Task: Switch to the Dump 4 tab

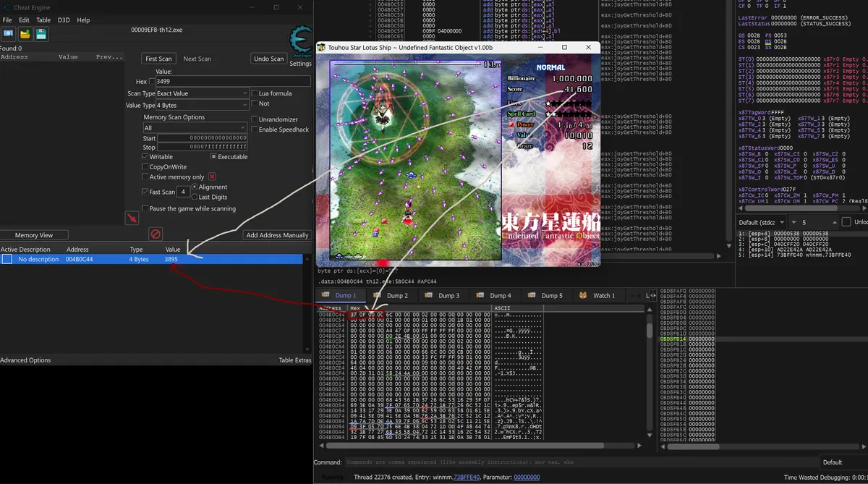Action: [x=494, y=295]
